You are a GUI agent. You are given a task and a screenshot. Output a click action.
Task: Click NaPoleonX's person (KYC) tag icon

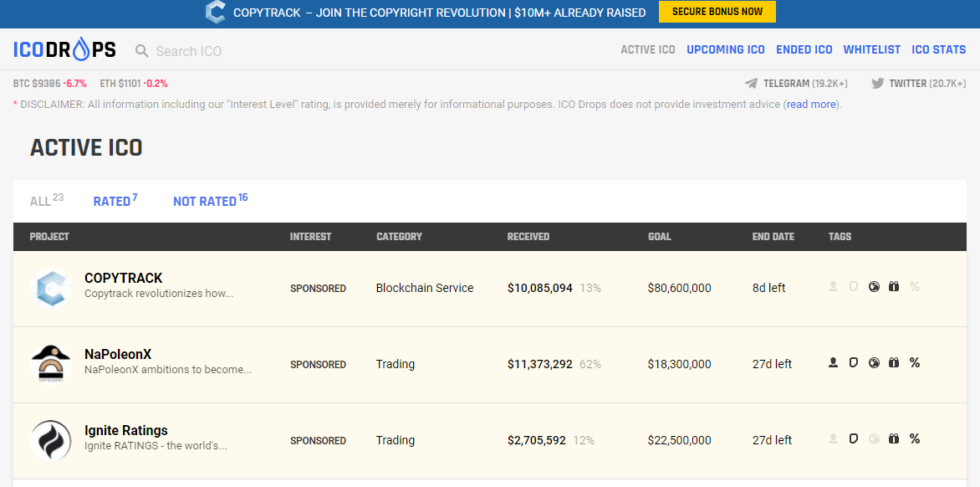tap(833, 362)
